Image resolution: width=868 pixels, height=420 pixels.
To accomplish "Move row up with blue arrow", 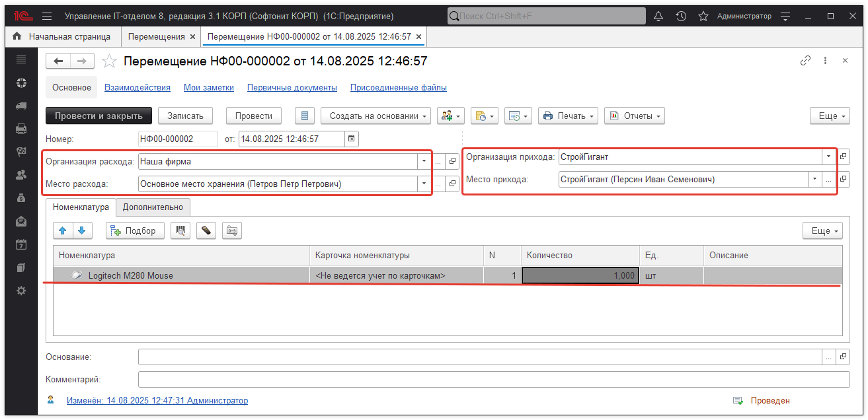I will click(x=63, y=230).
